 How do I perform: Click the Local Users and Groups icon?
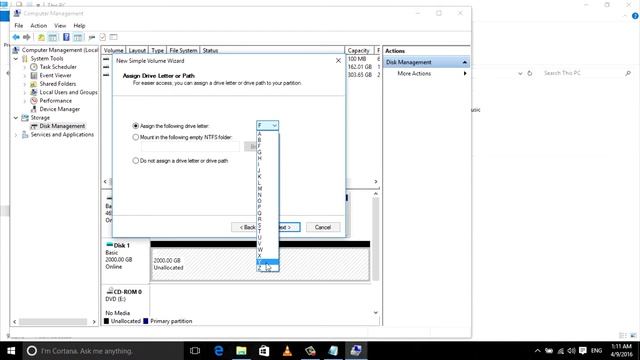[x=34, y=92]
